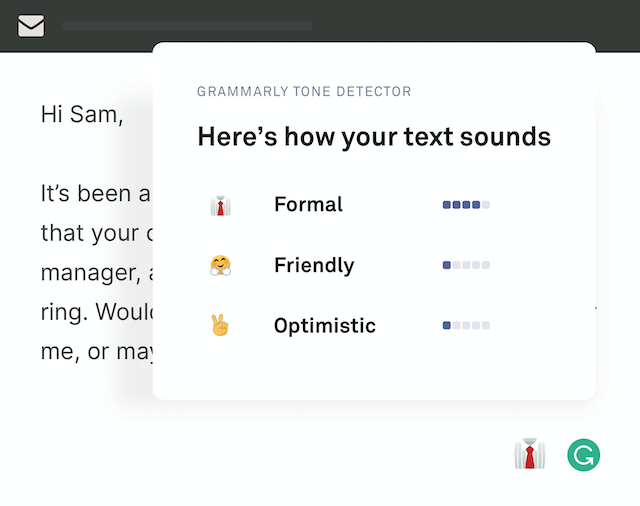Select the Optimistic tone label
This screenshot has width=640, height=506.
point(325,325)
